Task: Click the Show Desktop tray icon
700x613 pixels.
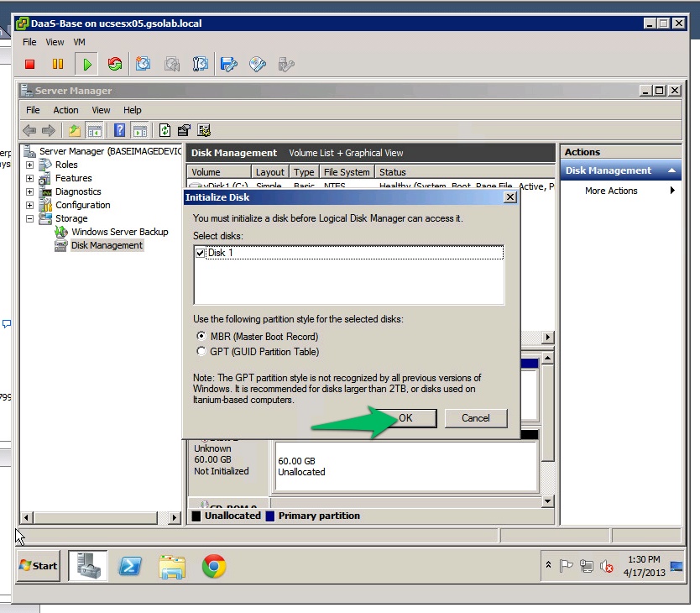Action: tap(676, 567)
